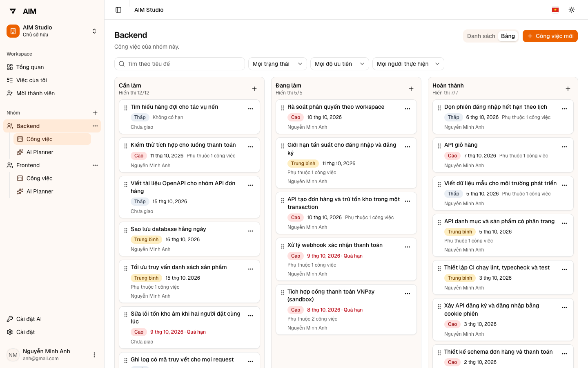Image resolution: width=588 pixels, height=368 pixels.
Task: Open options for 'Tìm hiểu hàng đợi' card
Action: [251, 109]
